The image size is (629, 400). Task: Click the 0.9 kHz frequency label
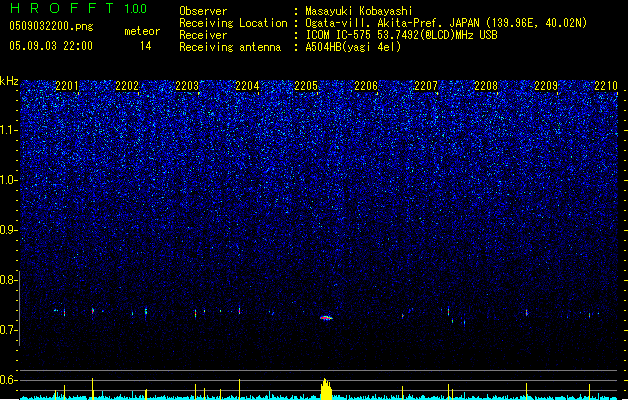(x=8, y=230)
